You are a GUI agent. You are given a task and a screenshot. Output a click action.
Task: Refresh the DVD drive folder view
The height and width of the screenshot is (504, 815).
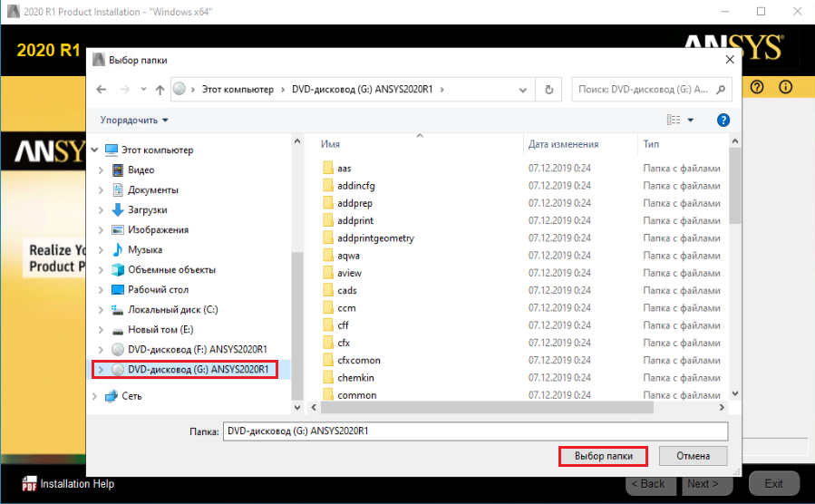coord(548,90)
